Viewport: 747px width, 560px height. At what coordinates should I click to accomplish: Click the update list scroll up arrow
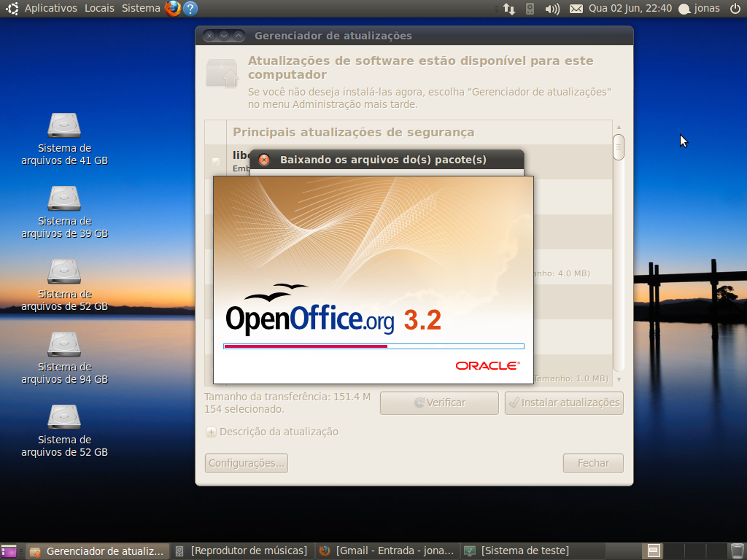619,127
